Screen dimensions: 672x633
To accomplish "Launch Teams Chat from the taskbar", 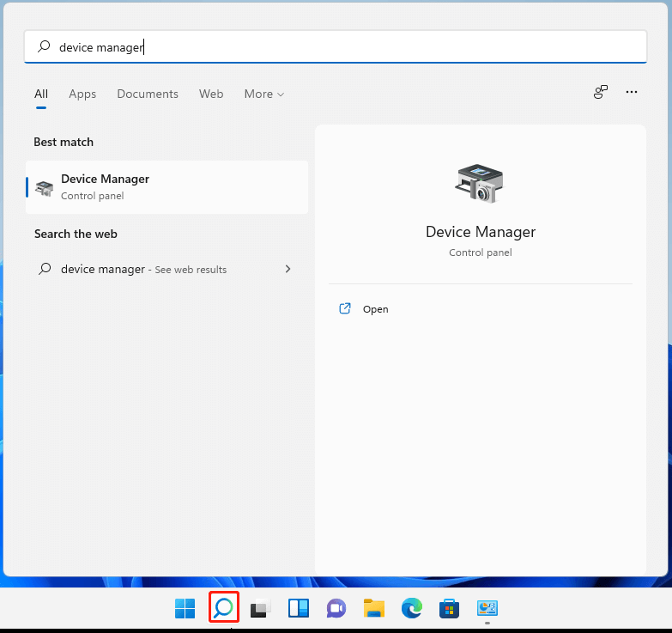I will (336, 609).
